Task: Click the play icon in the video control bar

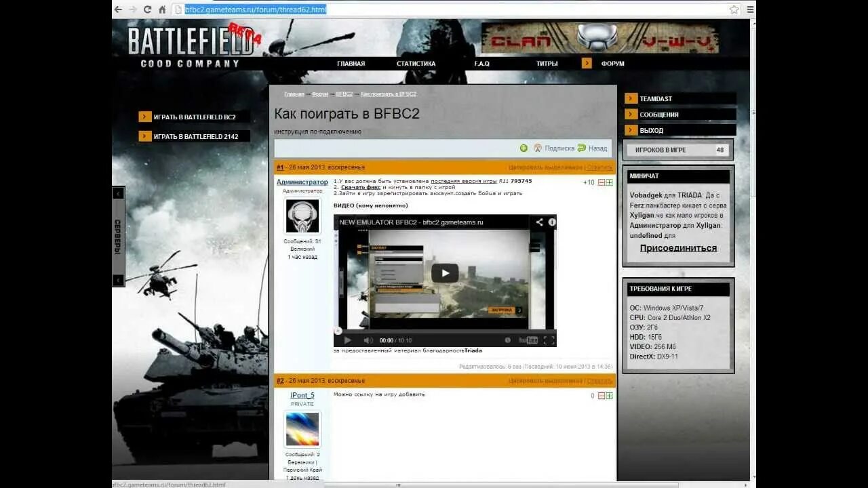Action: (348, 340)
